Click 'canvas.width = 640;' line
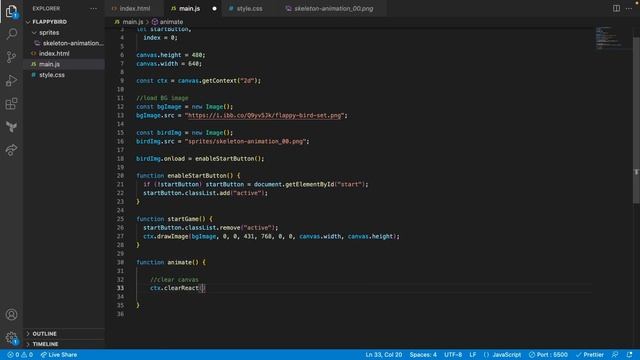 [x=169, y=64]
